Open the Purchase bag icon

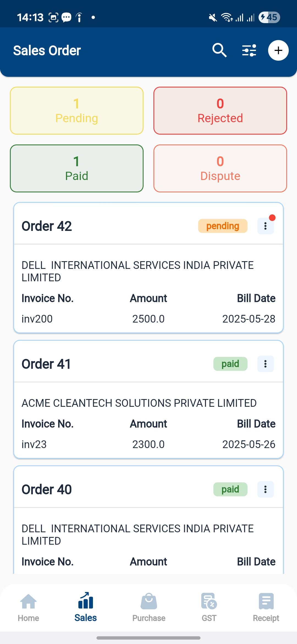pyautogui.click(x=149, y=601)
